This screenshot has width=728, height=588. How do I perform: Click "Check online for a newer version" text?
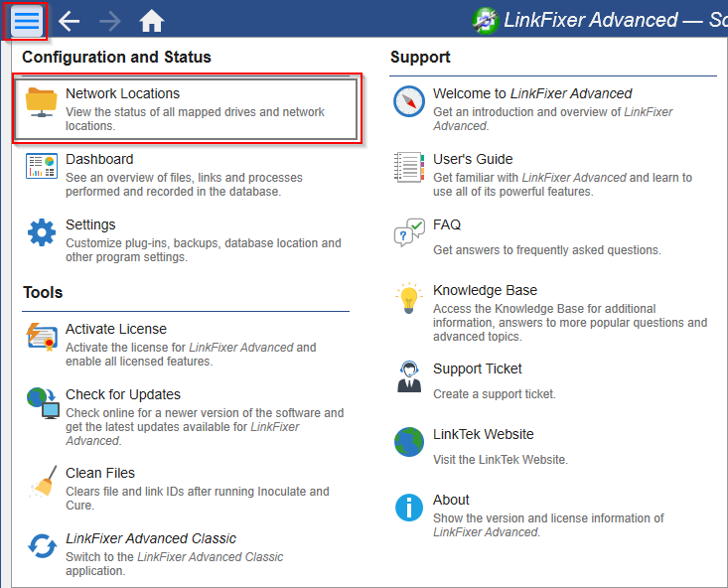205,427
